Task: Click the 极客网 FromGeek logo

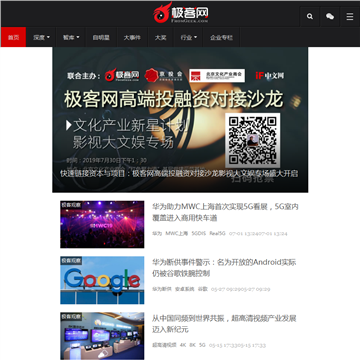Action: pyautogui.click(x=181, y=13)
